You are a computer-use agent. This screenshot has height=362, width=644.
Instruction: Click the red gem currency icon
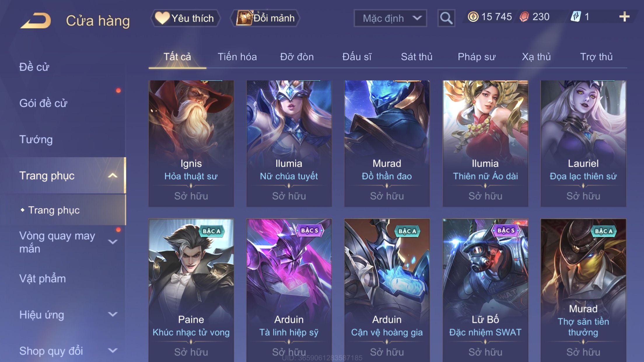[x=524, y=17]
